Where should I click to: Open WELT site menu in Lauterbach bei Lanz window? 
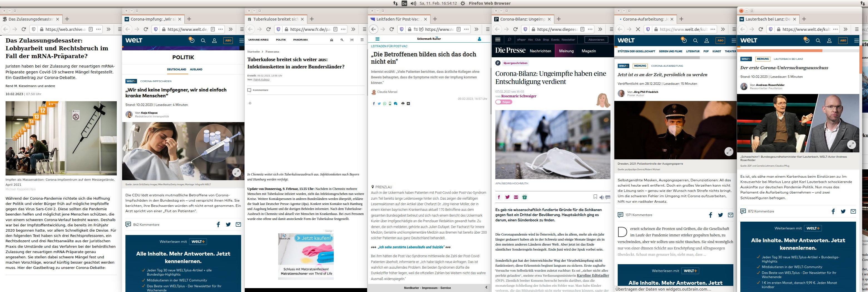pos(856,40)
